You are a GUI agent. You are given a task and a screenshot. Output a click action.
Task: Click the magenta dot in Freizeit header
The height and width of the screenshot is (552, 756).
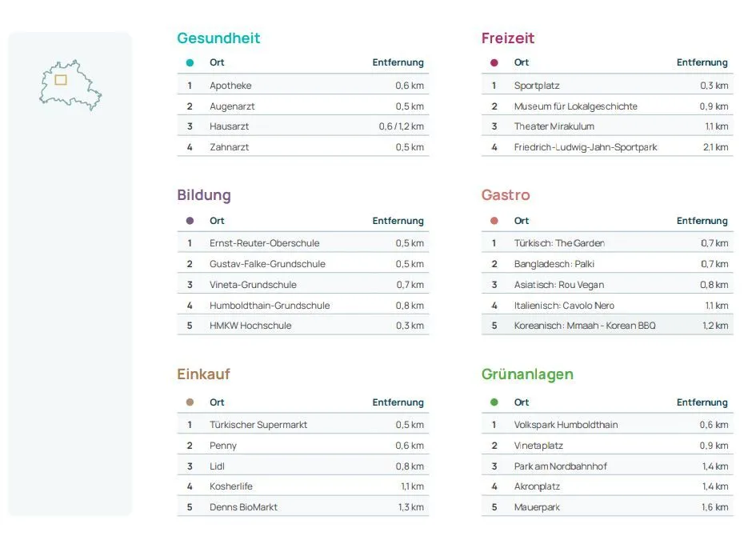coord(494,62)
